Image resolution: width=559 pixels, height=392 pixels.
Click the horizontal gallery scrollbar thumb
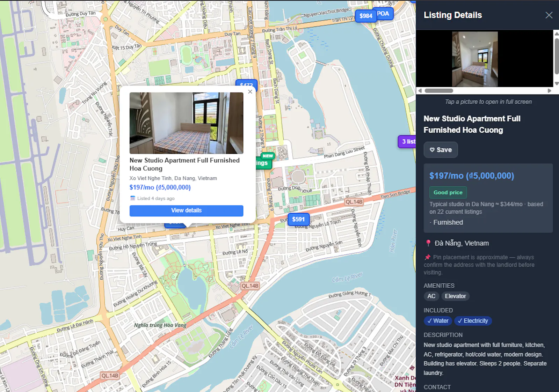[439, 91]
